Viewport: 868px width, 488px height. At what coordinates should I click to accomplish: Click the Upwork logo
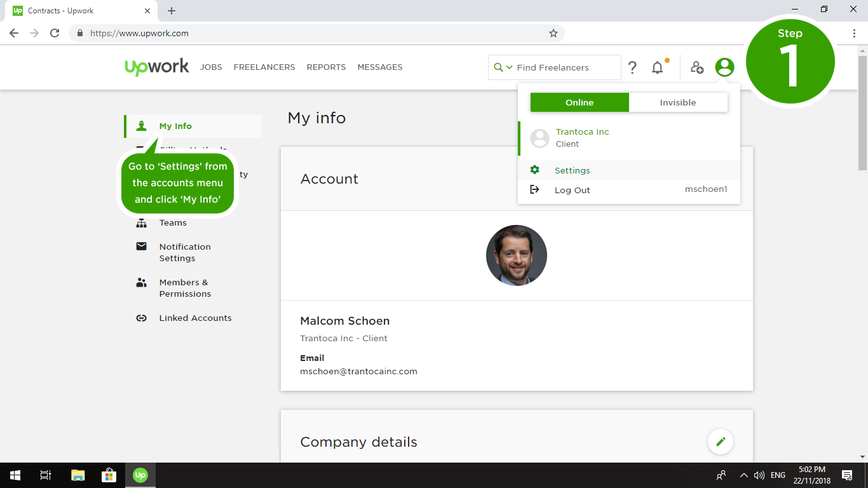tap(157, 67)
